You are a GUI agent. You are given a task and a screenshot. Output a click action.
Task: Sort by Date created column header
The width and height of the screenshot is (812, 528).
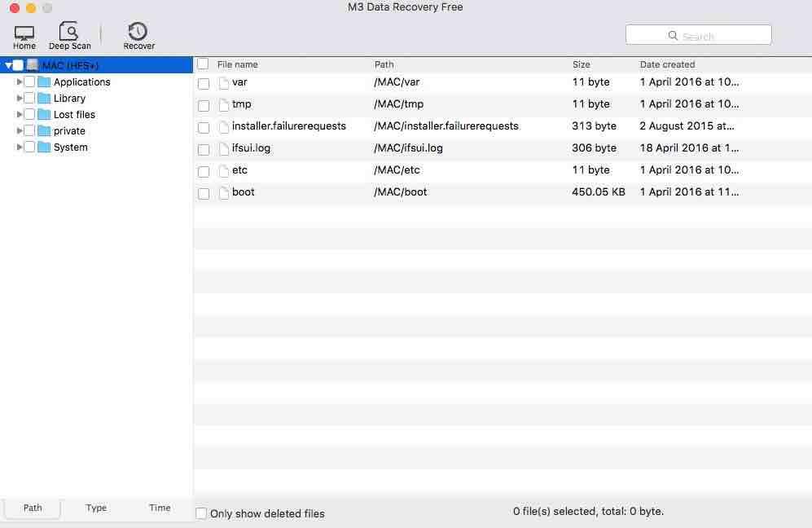tap(667, 64)
